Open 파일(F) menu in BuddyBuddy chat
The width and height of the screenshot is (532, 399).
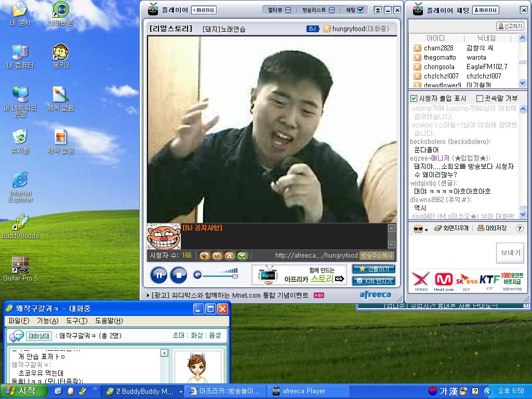19,321
